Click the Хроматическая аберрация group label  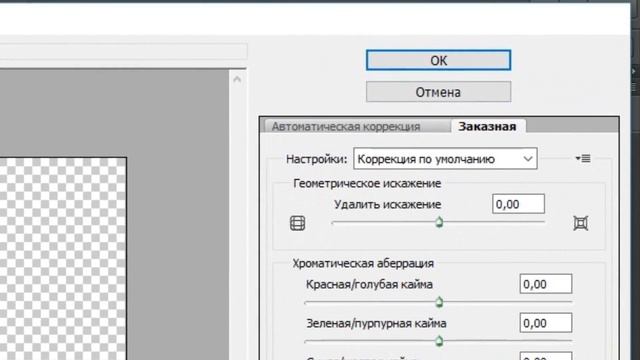click(363, 263)
